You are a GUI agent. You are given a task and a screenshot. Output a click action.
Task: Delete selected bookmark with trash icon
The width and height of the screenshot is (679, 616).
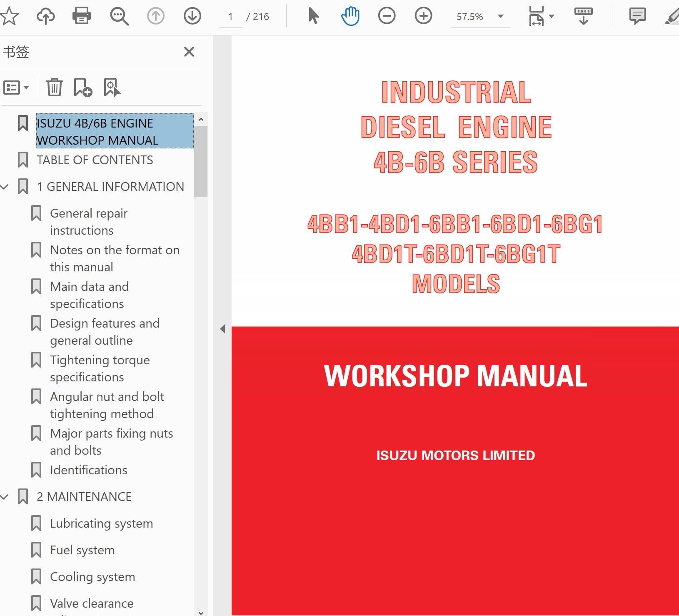click(54, 88)
